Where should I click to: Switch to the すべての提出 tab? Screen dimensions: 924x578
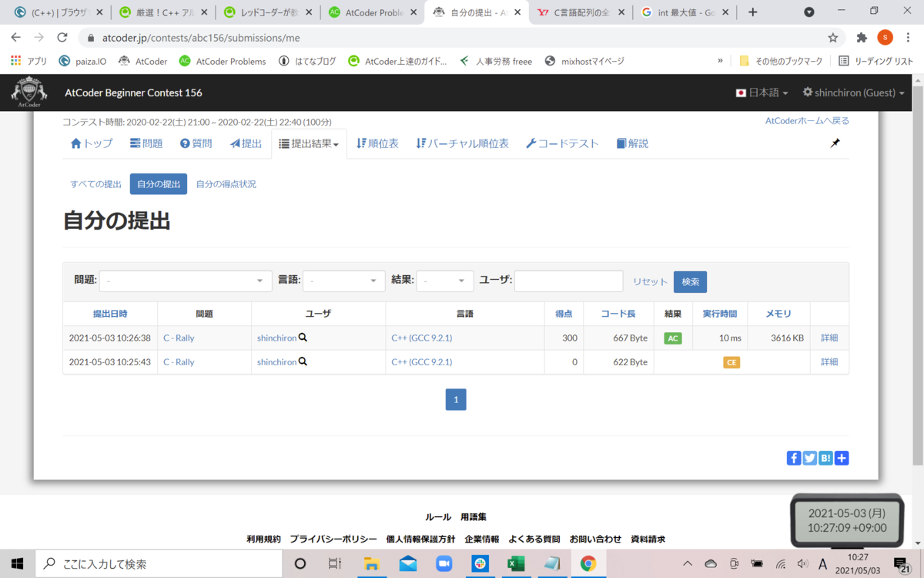(x=95, y=183)
